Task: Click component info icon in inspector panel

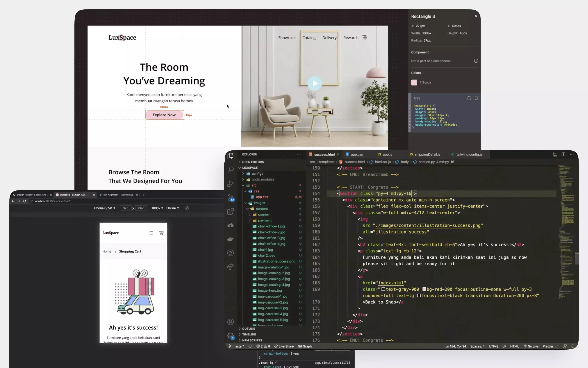Action: click(x=476, y=61)
